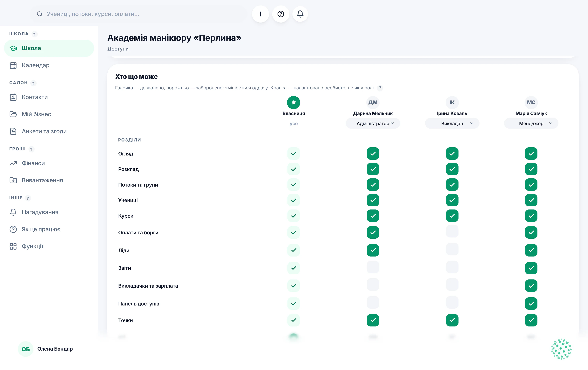Open help hint beside permissions description
This screenshot has height=370, width=588.
[x=380, y=88]
